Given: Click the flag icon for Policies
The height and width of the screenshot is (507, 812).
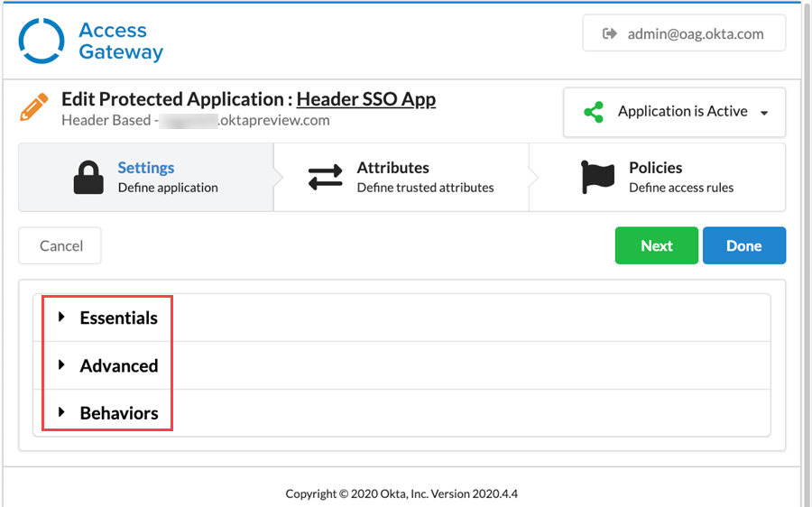Looking at the screenshot, I should click(597, 177).
